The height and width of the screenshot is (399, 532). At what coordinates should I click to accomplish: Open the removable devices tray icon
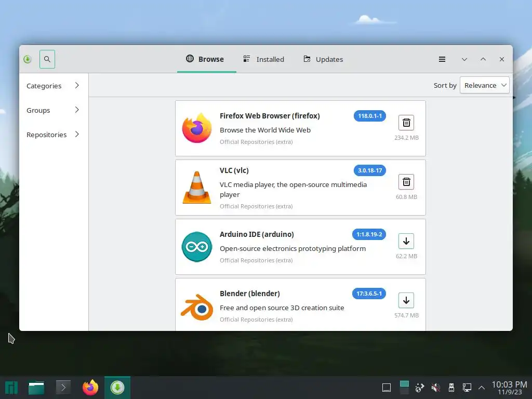coord(451,388)
